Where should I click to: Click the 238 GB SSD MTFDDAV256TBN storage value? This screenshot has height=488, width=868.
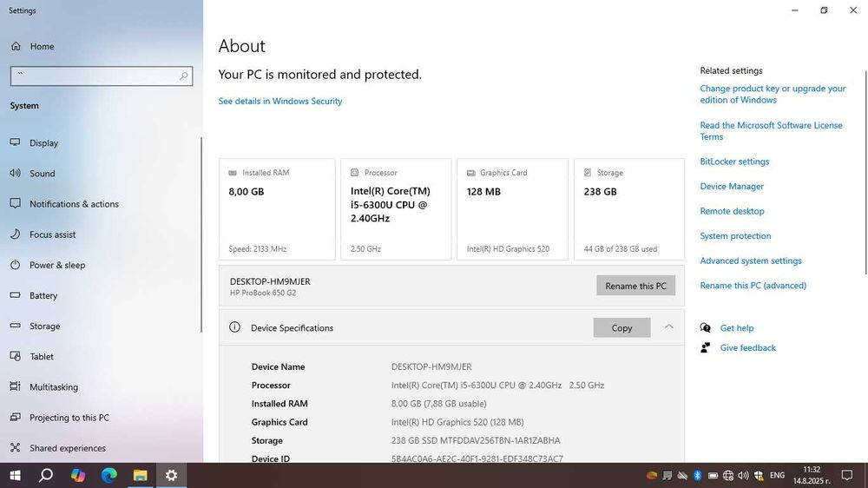pyautogui.click(x=476, y=440)
